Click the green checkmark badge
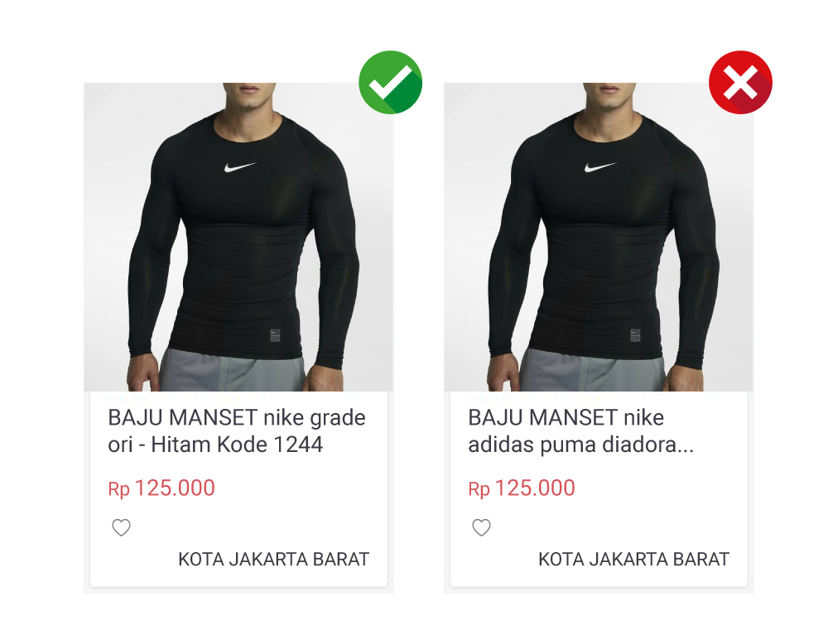Viewport: 828px width, 644px height. 390,82
